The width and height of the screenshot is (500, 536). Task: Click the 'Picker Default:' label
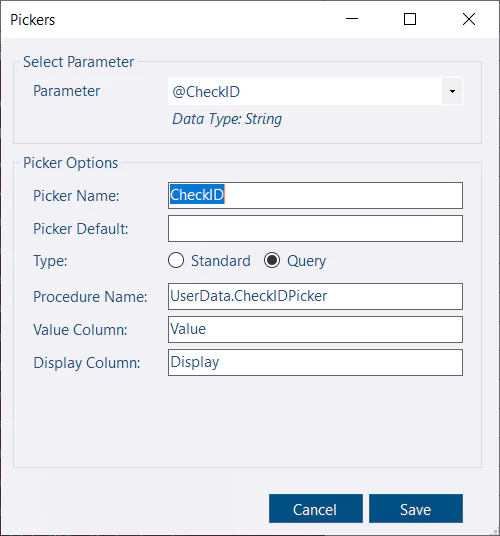tap(81, 229)
